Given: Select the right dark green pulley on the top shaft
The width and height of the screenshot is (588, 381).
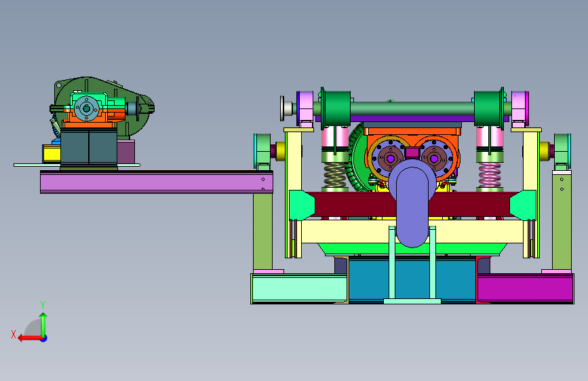Looking at the screenshot, I should pos(490,108).
